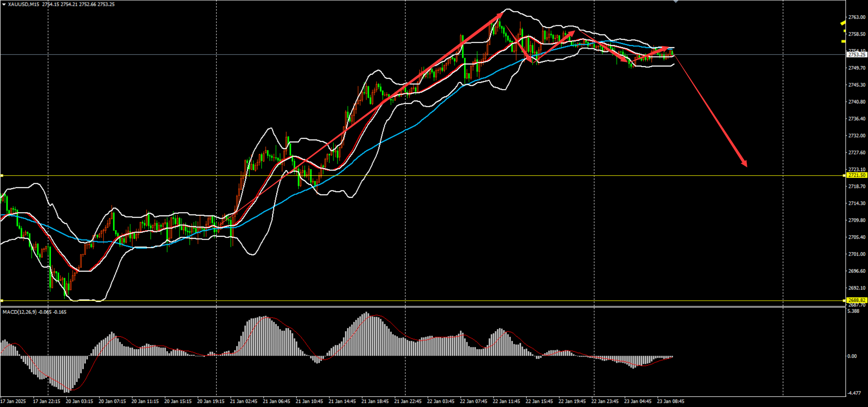Click the 2721.50 yellow price tag

pyautogui.click(x=857, y=175)
